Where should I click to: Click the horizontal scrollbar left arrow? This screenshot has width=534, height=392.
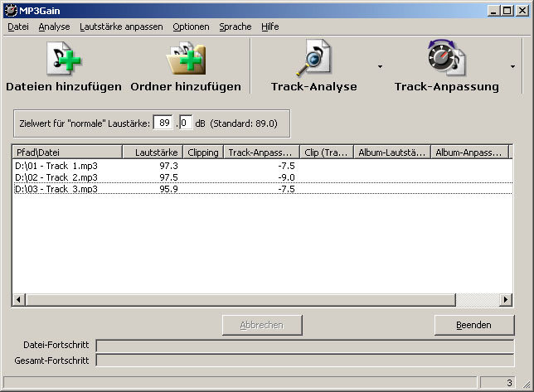click(x=19, y=300)
